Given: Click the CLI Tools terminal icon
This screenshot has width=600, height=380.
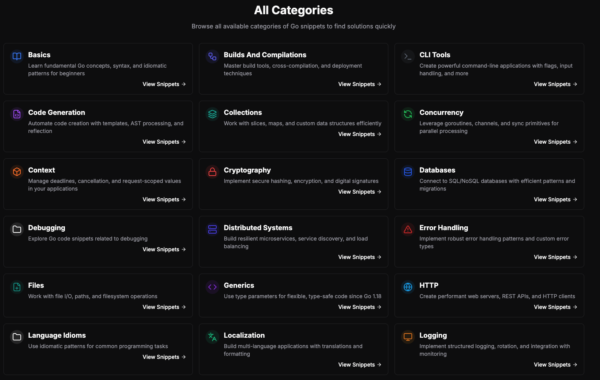Looking at the screenshot, I should click(408, 56).
